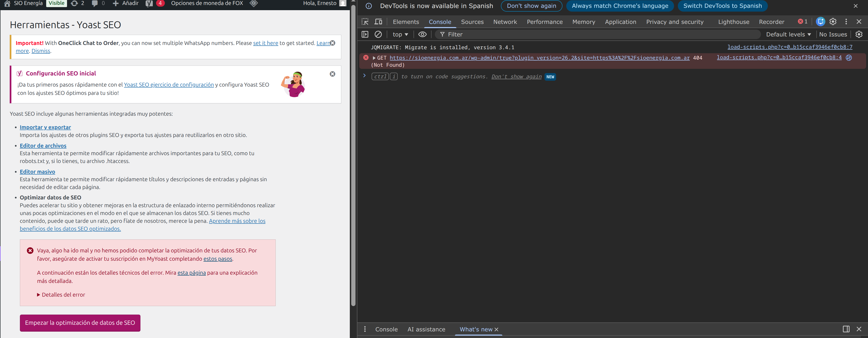Dismiss the Configuración SEO inicial notice

coord(332,74)
